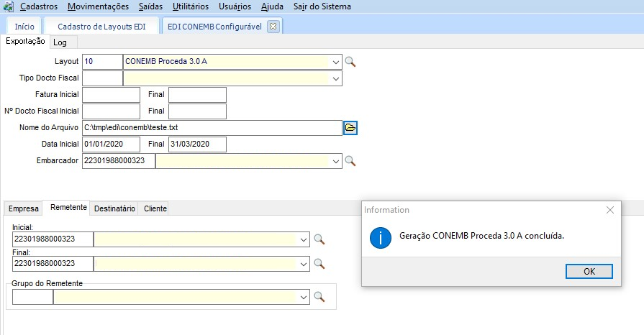Image resolution: width=644 pixels, height=335 pixels.
Task: Select the Destinatário tab
Action: pyautogui.click(x=114, y=208)
